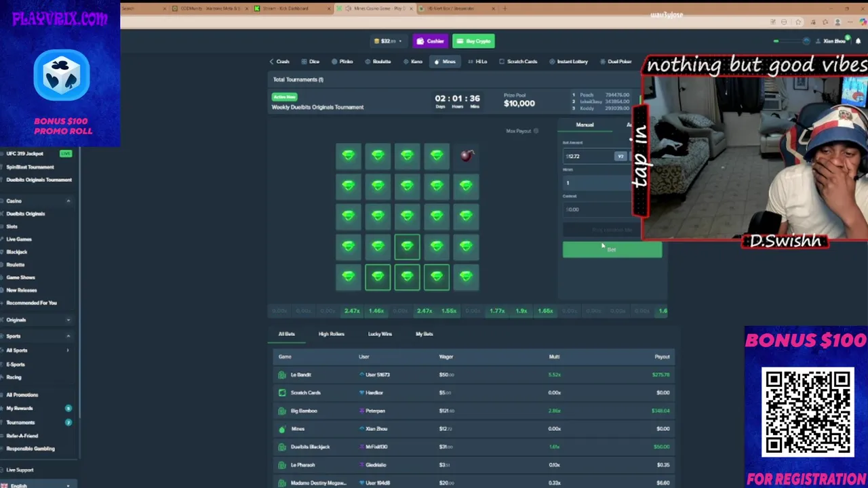Click the Weekly Duelbits Originals Tournament banner
This screenshot has height=488, width=868.
point(453,102)
